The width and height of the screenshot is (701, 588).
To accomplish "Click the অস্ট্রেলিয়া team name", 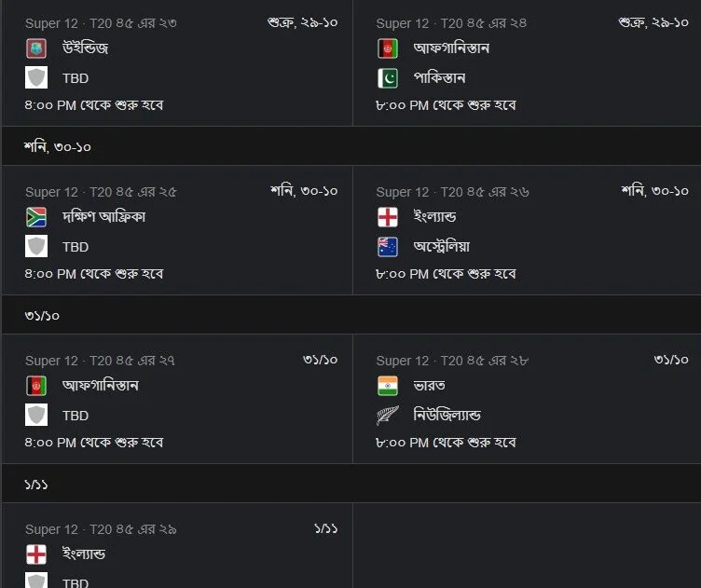I will 441,247.
